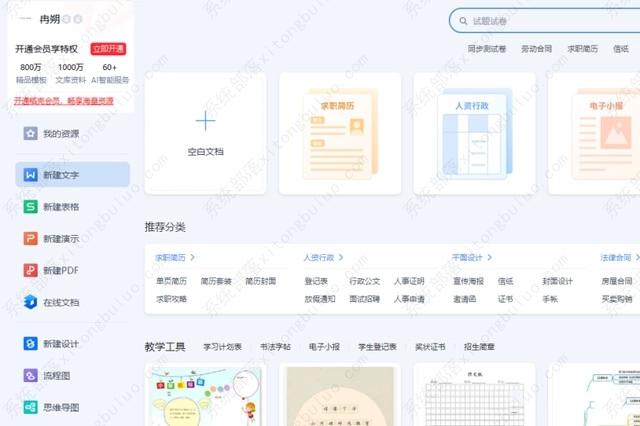Open the mind map template thumbnail
The width and height of the screenshot is (640, 426).
click(x=594, y=395)
